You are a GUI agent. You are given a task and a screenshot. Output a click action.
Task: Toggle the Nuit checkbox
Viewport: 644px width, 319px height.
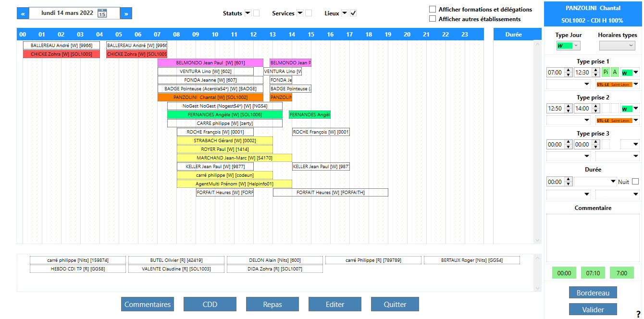click(635, 182)
